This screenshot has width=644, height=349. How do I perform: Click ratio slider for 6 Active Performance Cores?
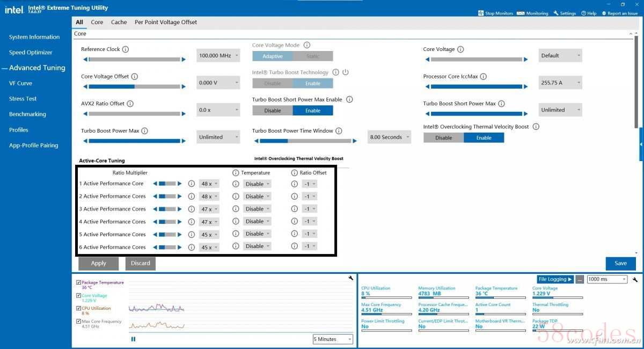pos(167,247)
